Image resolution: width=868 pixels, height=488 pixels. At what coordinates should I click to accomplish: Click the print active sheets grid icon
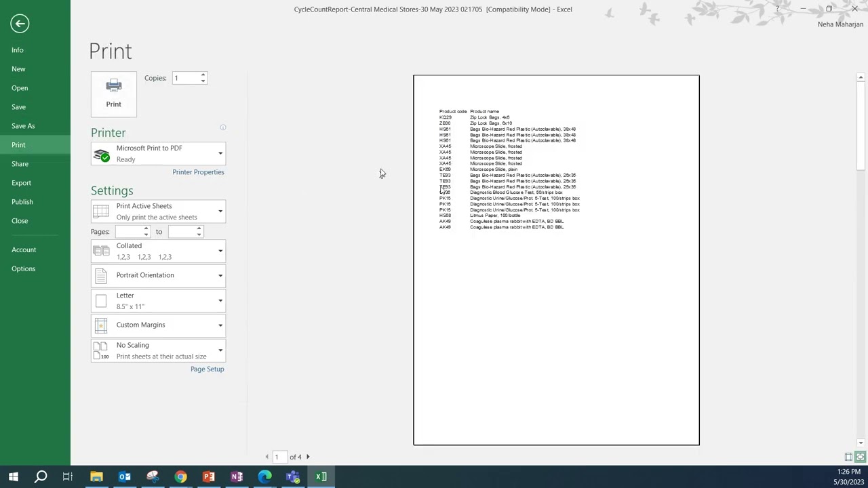click(101, 211)
